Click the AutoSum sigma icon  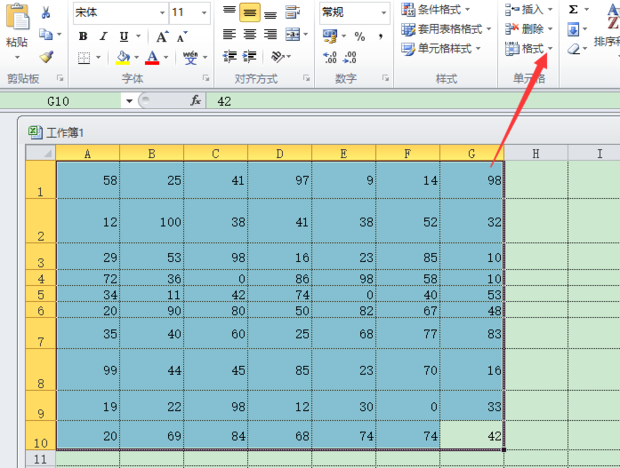[x=573, y=9]
